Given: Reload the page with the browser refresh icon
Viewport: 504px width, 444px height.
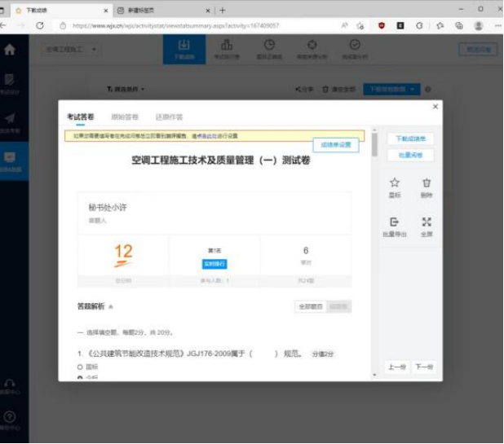Looking at the screenshot, I should (40, 25).
